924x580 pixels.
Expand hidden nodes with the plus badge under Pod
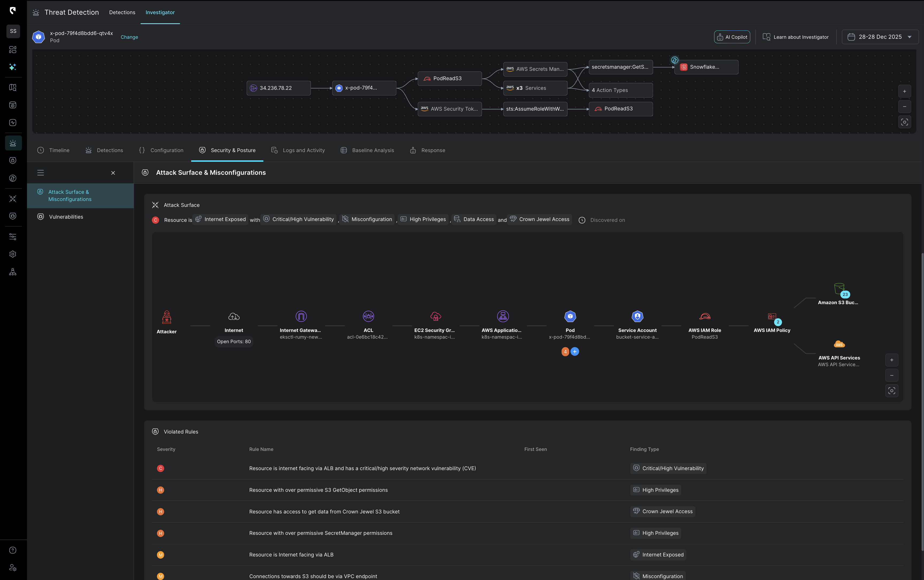pyautogui.click(x=575, y=351)
